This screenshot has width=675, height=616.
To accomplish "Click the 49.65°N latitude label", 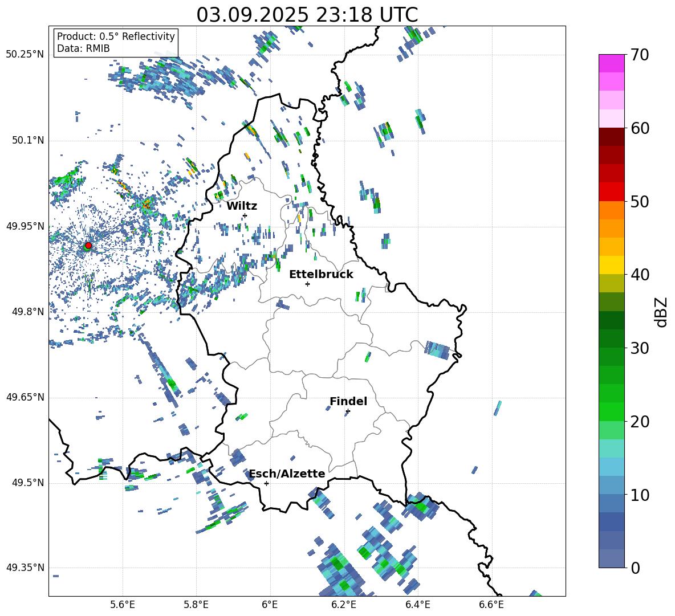I will coord(25,397).
